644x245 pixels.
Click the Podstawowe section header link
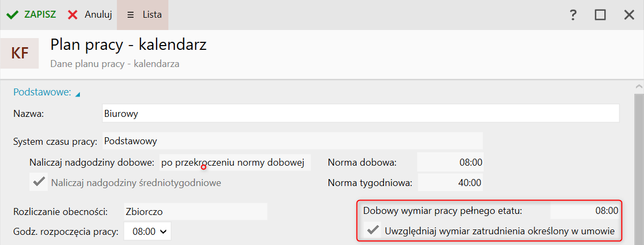click(42, 92)
